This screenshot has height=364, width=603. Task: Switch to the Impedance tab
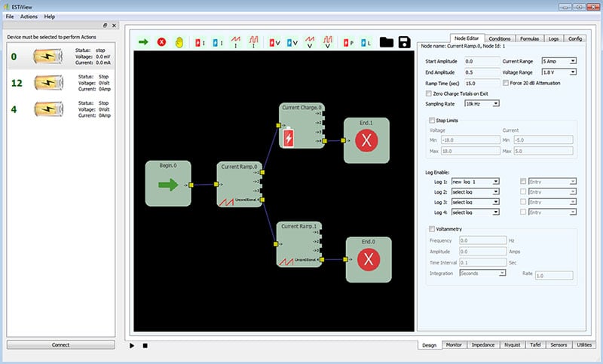click(x=483, y=344)
